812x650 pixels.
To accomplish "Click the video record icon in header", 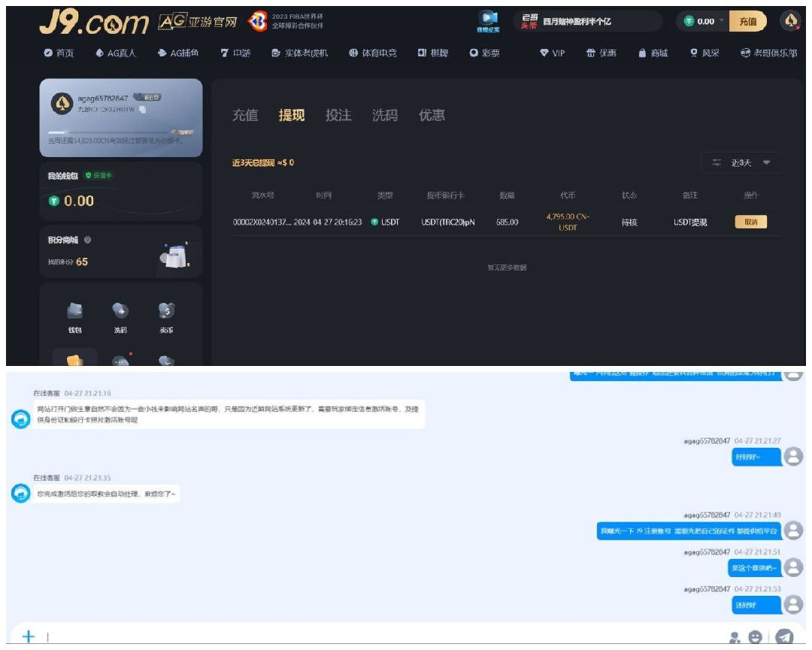I will tap(488, 19).
